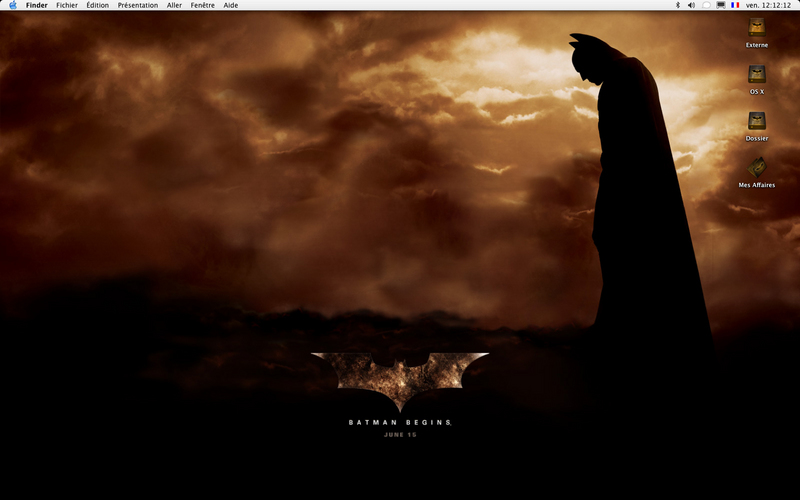The height and width of the screenshot is (500, 800).
Task: Open the Aller menu
Action: [174, 5]
